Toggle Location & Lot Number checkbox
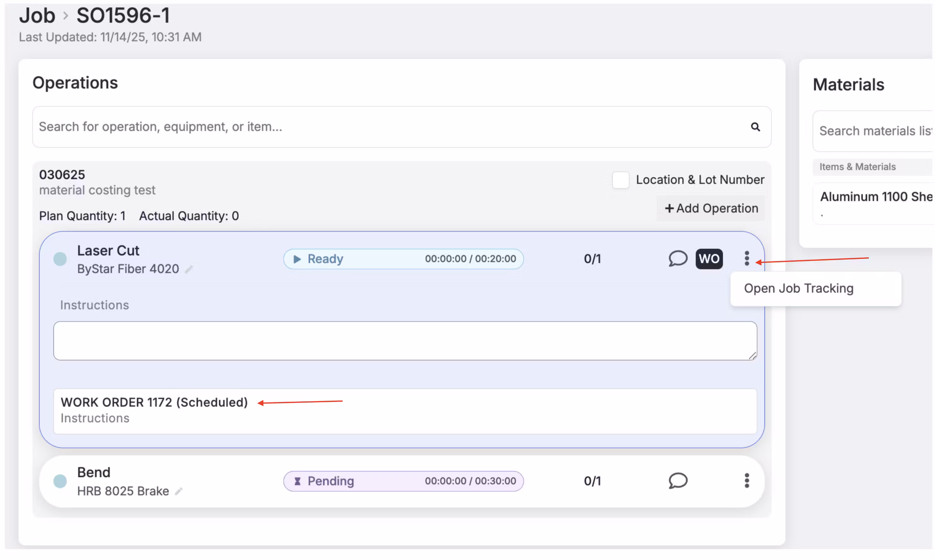This screenshot has width=935, height=560. pyautogui.click(x=620, y=180)
